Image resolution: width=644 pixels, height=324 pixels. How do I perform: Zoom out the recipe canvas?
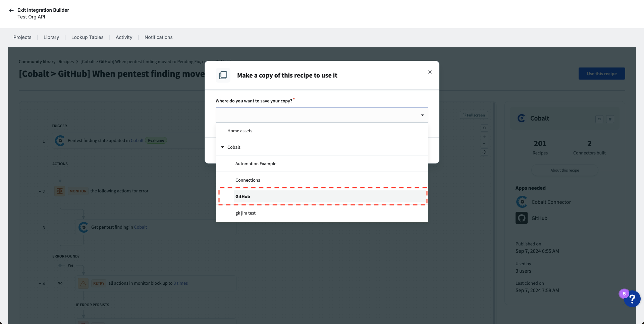484,143
